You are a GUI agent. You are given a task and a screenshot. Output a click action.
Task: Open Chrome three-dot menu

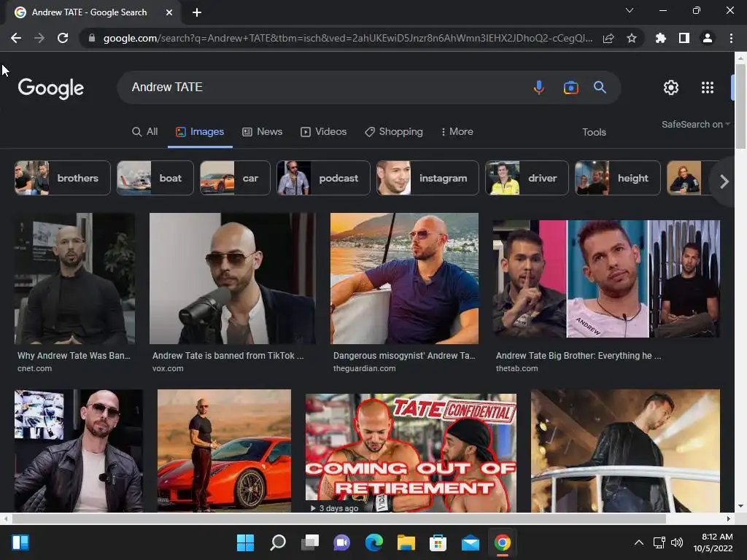731,38
